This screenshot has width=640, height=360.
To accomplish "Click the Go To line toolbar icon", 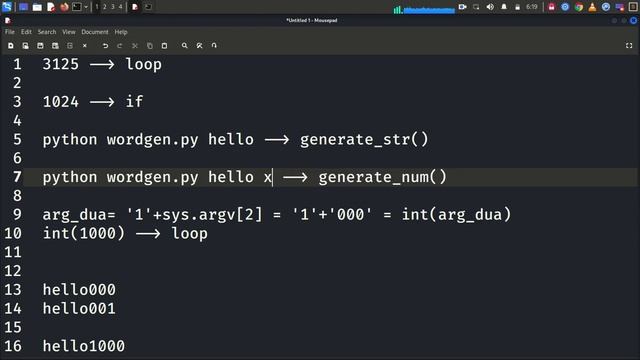I will (214, 46).
